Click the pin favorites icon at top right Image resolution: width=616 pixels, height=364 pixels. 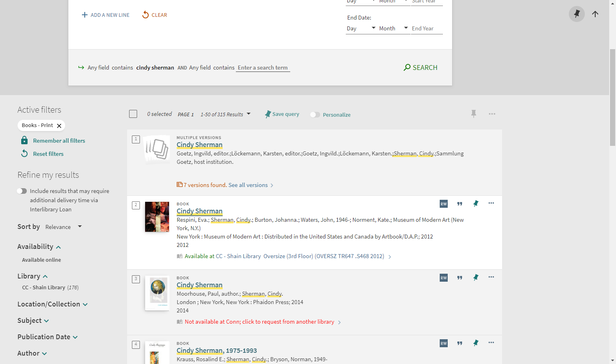click(x=576, y=14)
